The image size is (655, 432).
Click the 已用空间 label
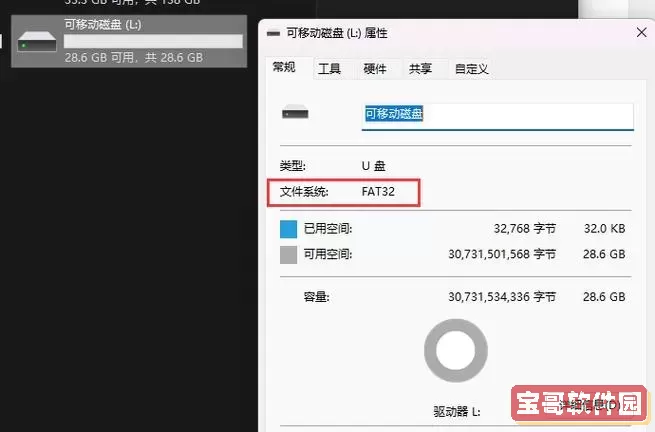click(328, 229)
